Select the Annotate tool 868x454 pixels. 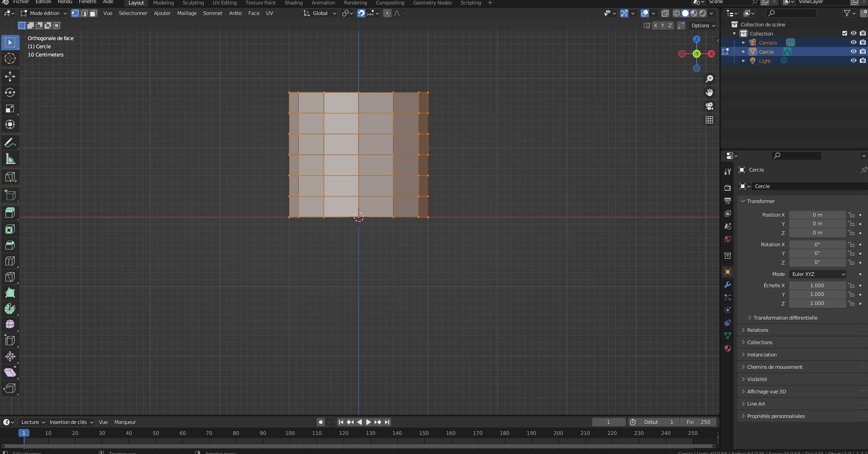pyautogui.click(x=10, y=143)
